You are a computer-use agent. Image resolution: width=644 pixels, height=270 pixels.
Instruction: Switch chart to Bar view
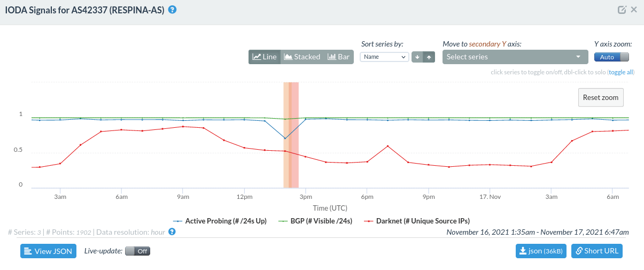click(338, 57)
